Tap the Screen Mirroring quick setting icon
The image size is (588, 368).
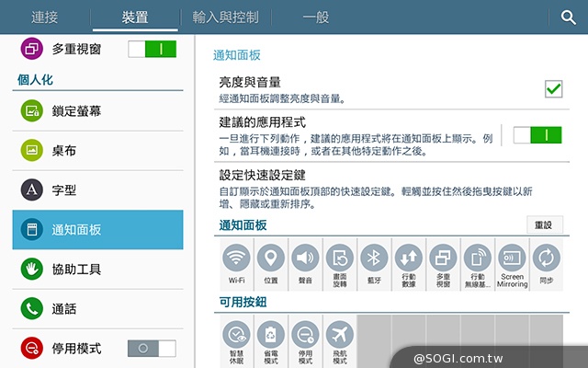pos(512,258)
